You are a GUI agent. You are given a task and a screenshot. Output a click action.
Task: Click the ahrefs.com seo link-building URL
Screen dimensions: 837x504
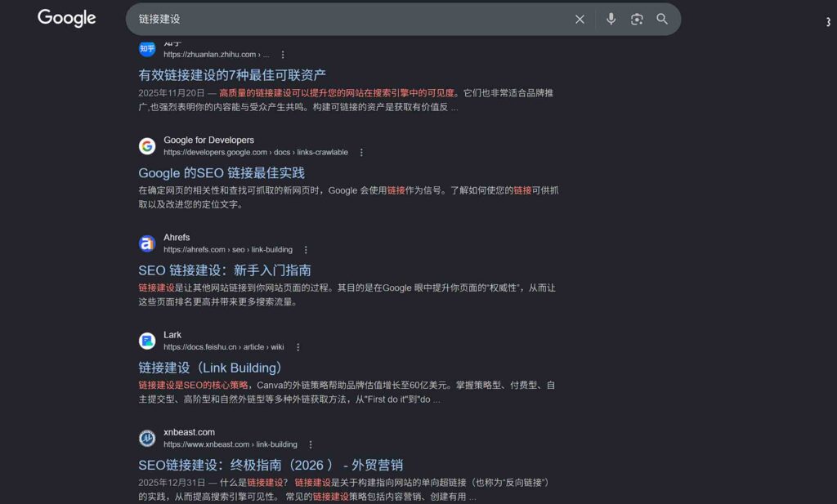[228, 250]
